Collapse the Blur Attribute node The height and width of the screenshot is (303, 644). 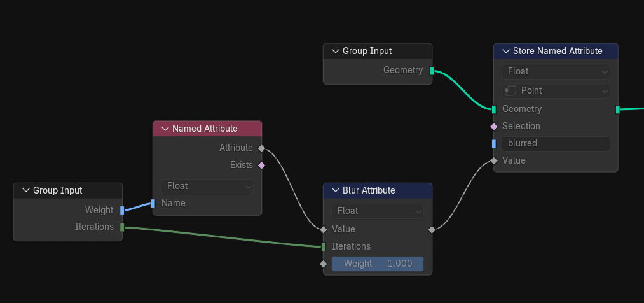click(x=336, y=190)
